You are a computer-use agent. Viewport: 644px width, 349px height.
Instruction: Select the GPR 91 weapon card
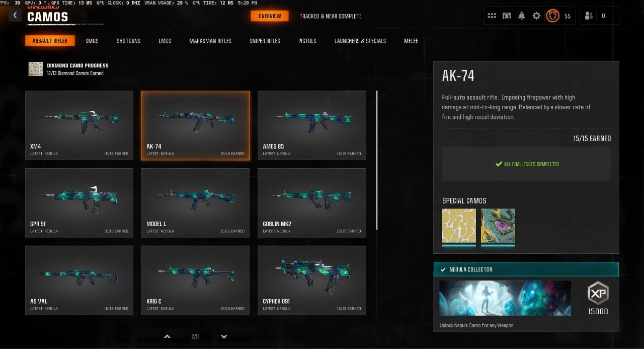[79, 203]
